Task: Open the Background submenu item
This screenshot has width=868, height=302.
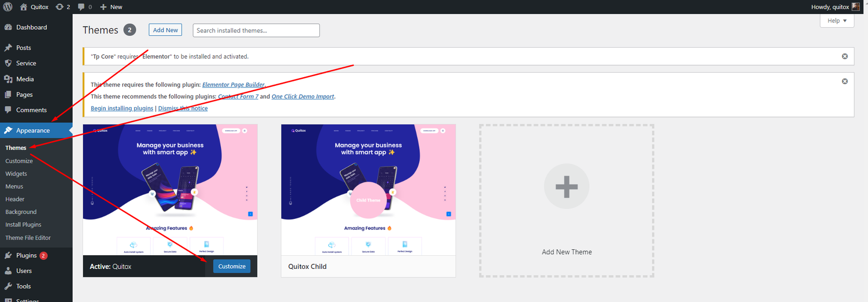Action: pos(21,212)
